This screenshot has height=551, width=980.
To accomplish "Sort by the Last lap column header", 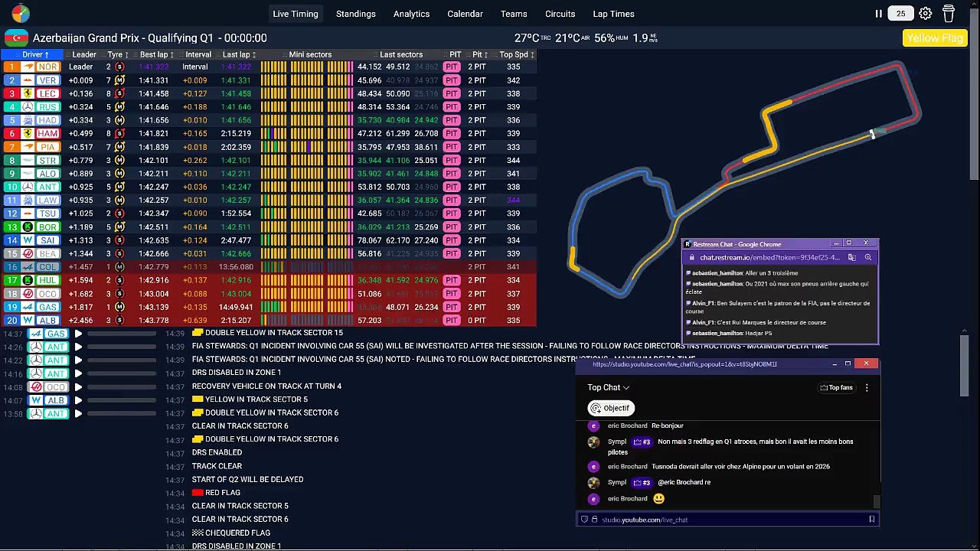I will (239, 54).
